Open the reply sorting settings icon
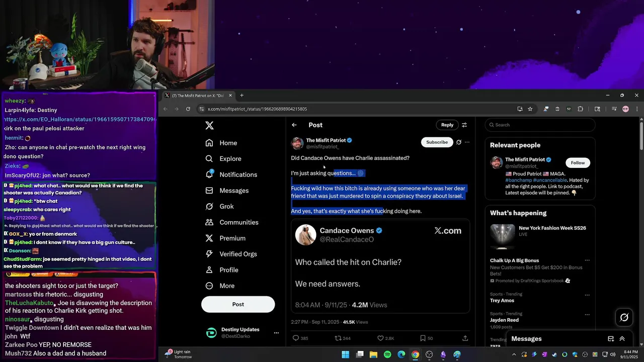The width and height of the screenshot is (644, 362). [464, 125]
